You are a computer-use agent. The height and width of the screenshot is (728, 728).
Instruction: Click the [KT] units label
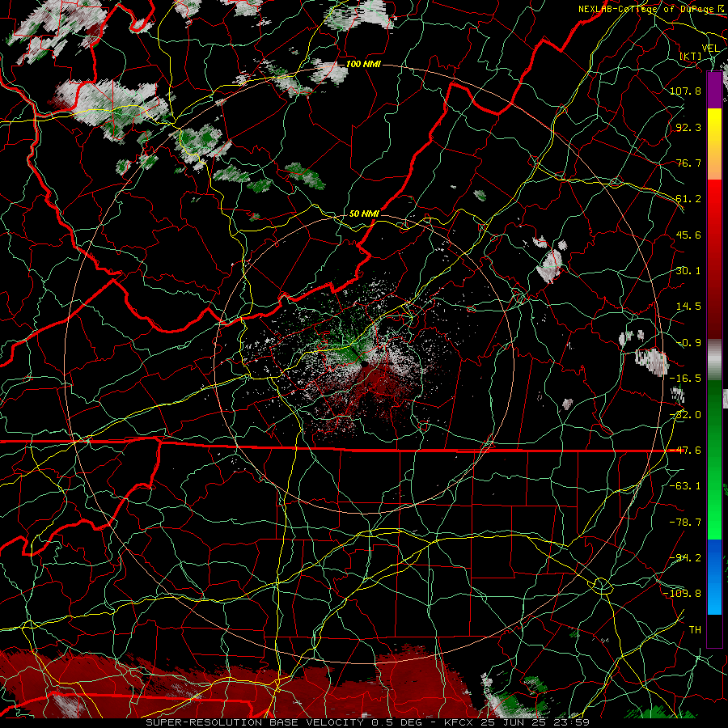691,56
